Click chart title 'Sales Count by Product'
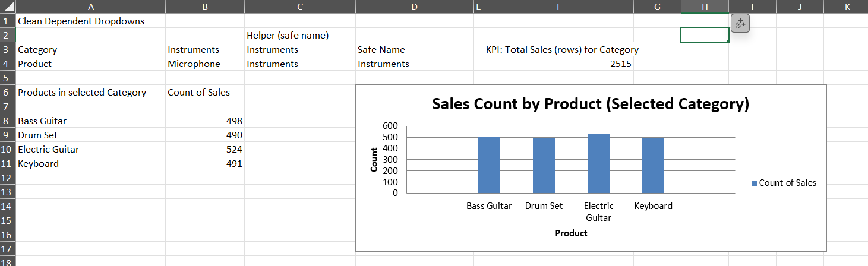The width and height of the screenshot is (868, 266). 591,104
